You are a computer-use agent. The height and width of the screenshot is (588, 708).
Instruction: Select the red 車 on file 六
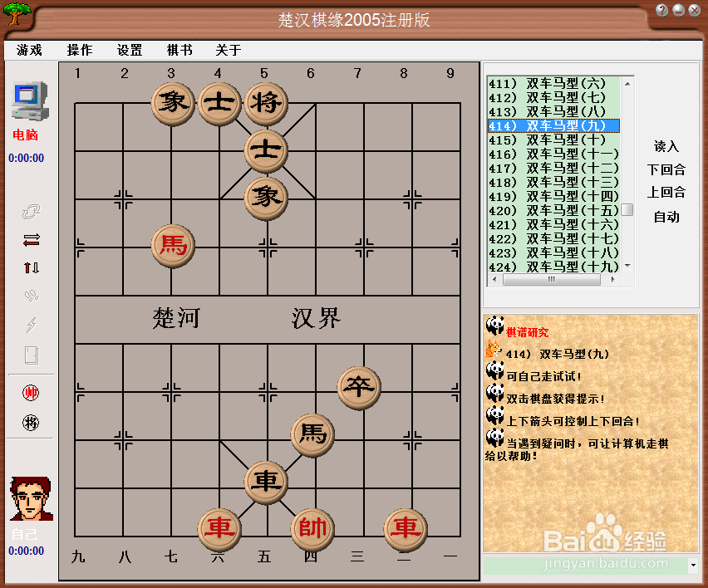pos(219,529)
